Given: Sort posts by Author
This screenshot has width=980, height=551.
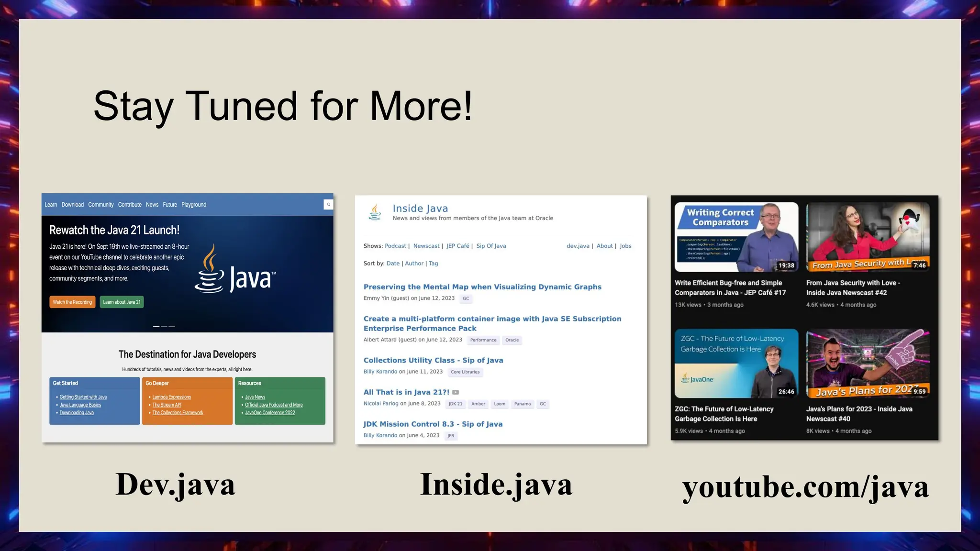Looking at the screenshot, I should [x=414, y=264].
